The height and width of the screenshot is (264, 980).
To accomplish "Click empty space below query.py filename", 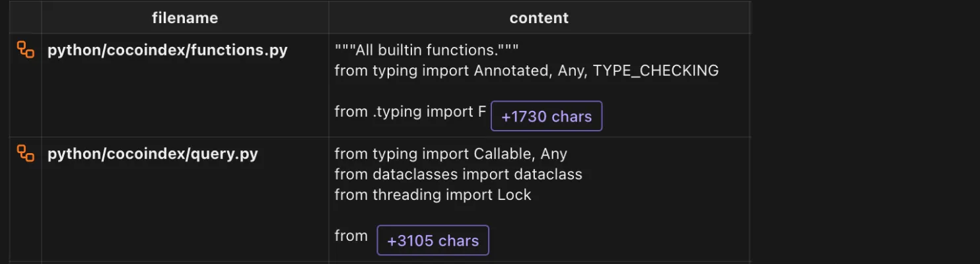I will pos(185,211).
